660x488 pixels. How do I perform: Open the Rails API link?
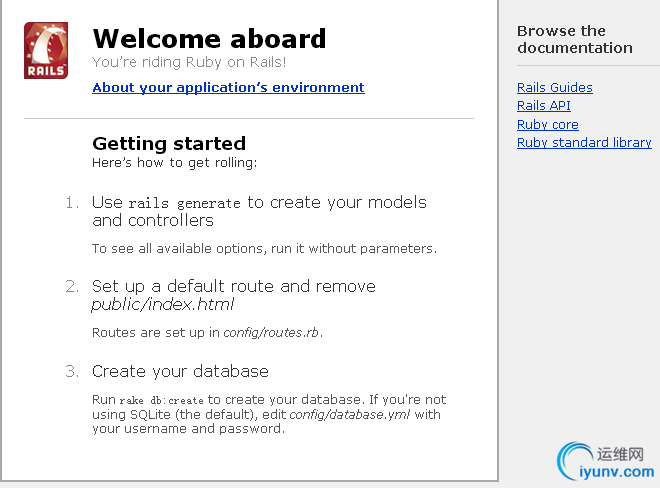coord(543,105)
